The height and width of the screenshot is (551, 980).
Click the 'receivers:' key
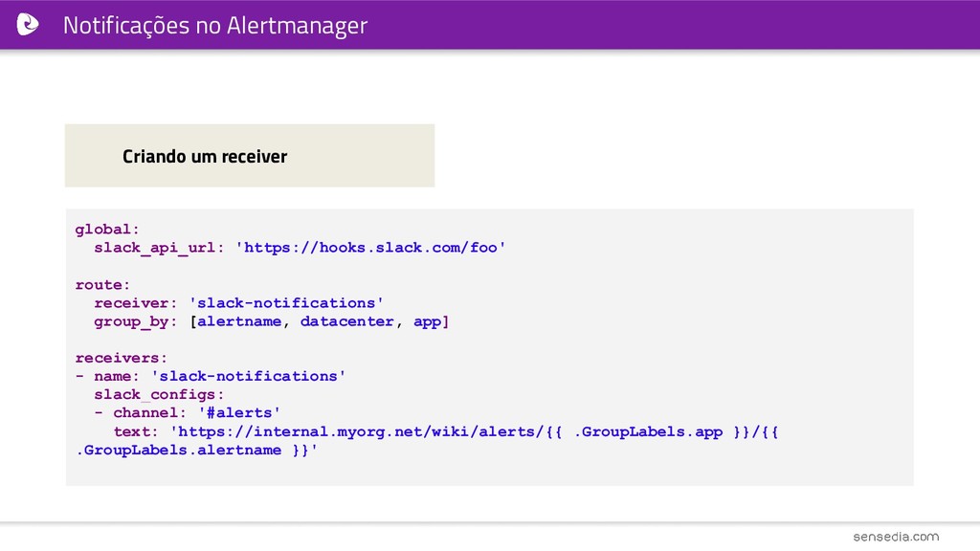tap(122, 358)
